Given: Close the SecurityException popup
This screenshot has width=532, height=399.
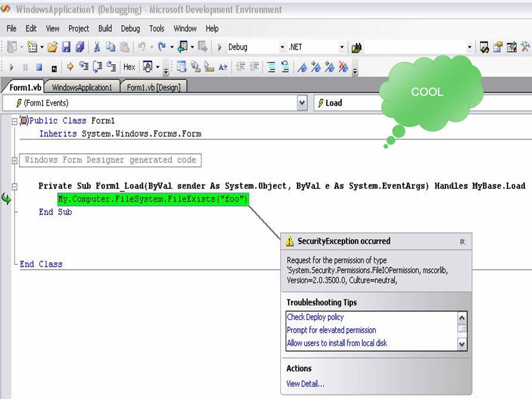Looking at the screenshot, I should tap(462, 242).
